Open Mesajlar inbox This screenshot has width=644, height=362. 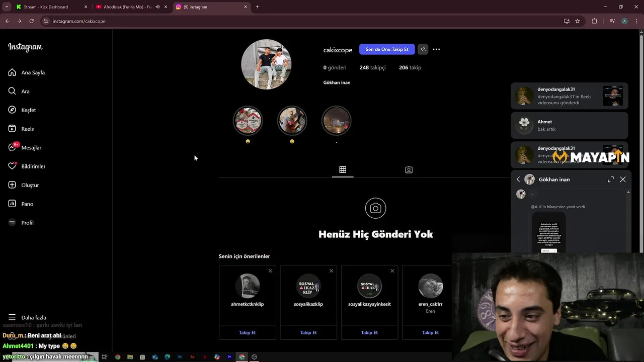click(25, 147)
